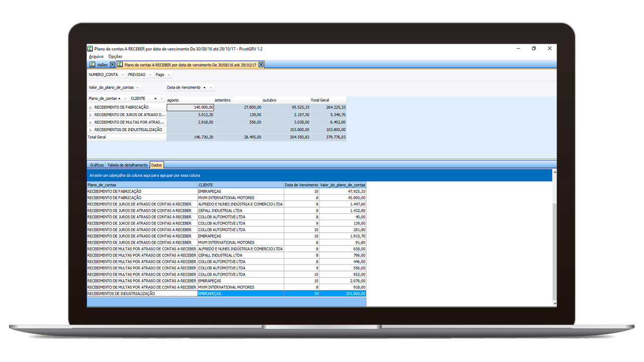
Task: Select pivot cell 27.800,00
Action: (238, 107)
